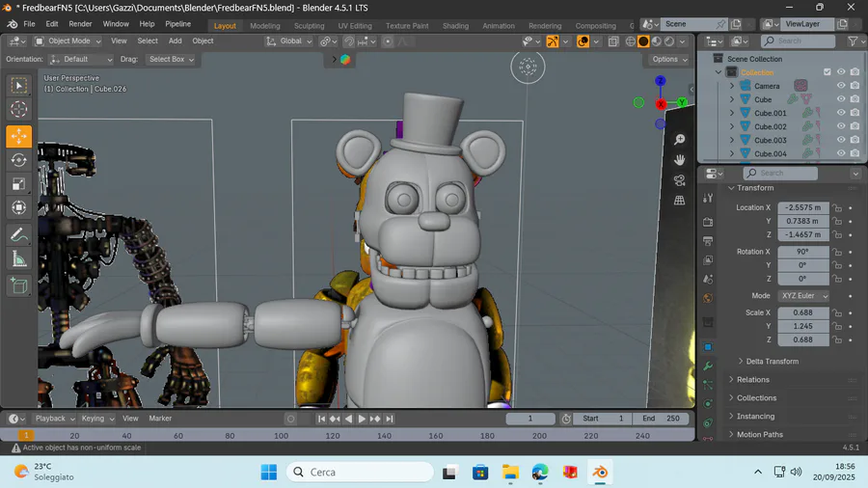The width and height of the screenshot is (868, 488).
Task: Toggle viewport overlays button
Action: 583,41
